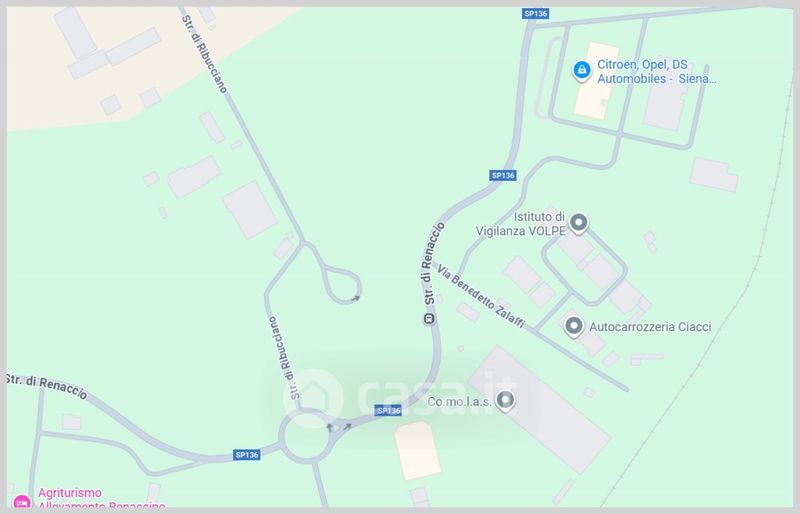The height and width of the screenshot is (514, 800).
Task: Open the Autocarrozzeria Ciacci location pin
Action: click(x=573, y=326)
